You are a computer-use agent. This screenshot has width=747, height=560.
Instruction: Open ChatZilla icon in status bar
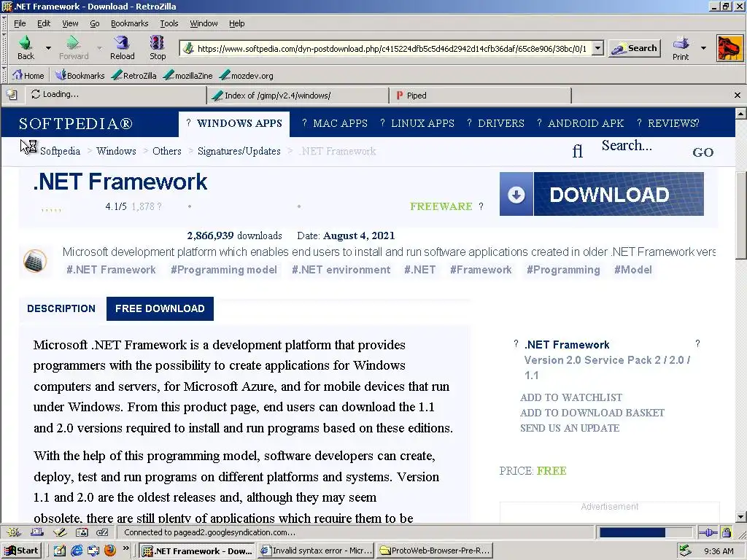point(102,532)
